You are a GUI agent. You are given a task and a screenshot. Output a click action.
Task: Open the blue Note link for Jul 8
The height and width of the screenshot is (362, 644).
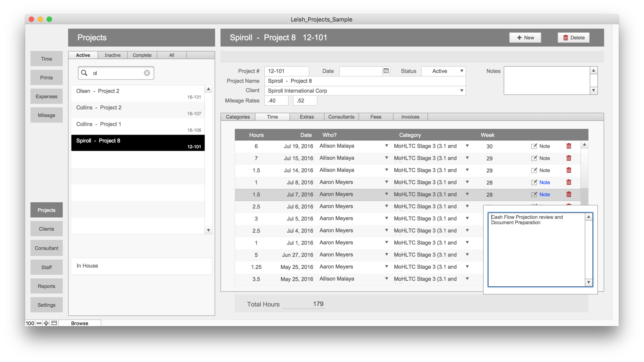[x=544, y=182]
